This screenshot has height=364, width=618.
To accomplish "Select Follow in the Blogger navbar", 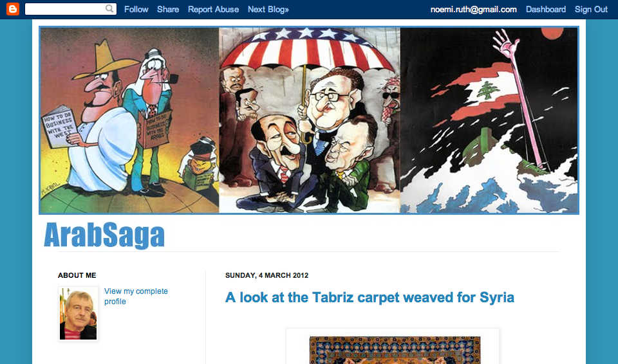I will click(136, 10).
